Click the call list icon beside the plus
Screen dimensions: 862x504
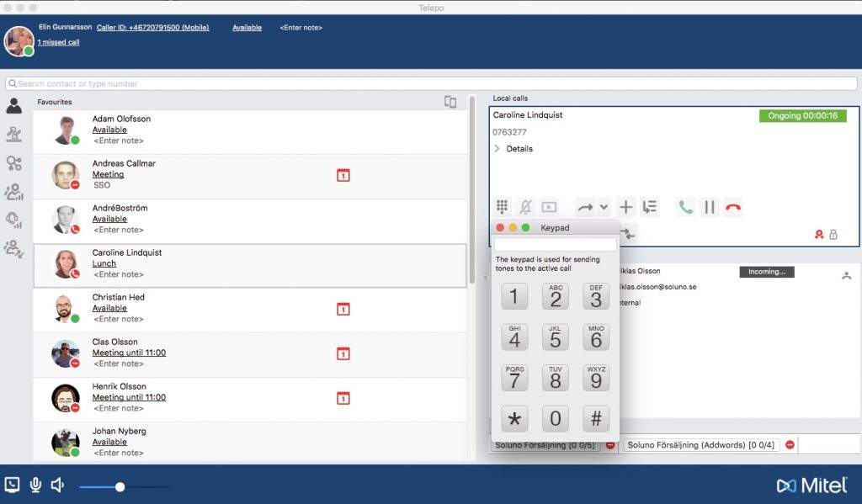649,207
